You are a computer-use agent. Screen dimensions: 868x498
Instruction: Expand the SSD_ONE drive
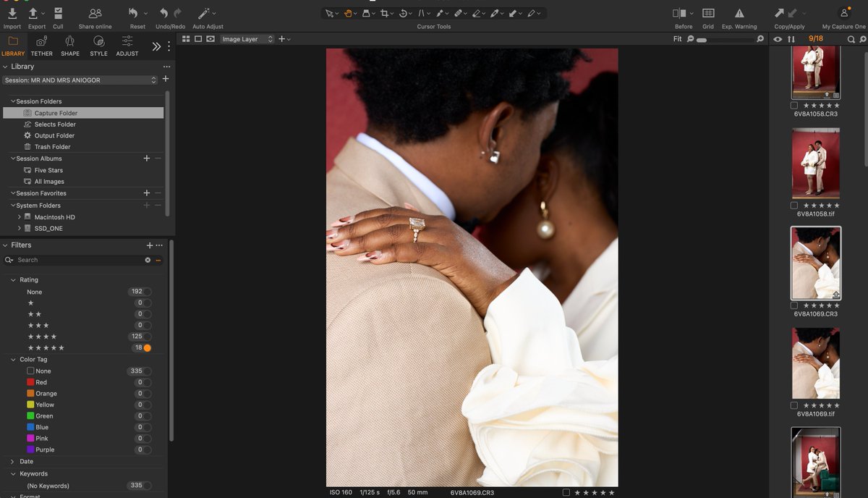[x=20, y=228]
